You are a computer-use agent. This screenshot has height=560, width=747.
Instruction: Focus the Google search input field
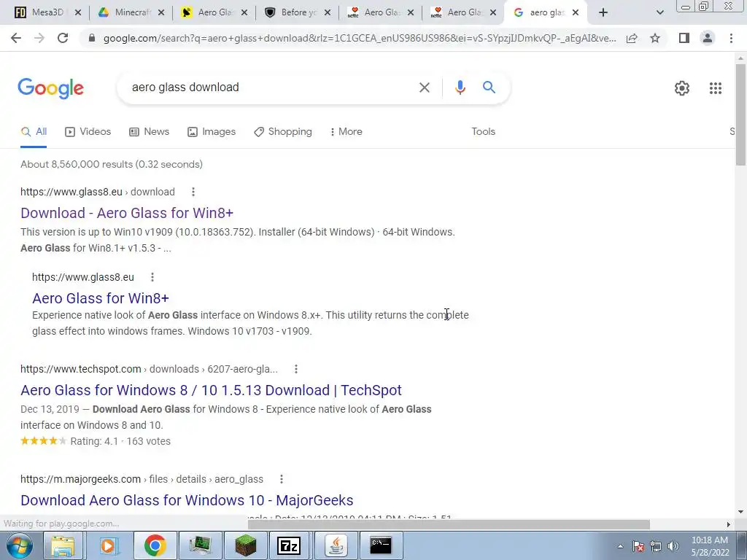click(269, 87)
